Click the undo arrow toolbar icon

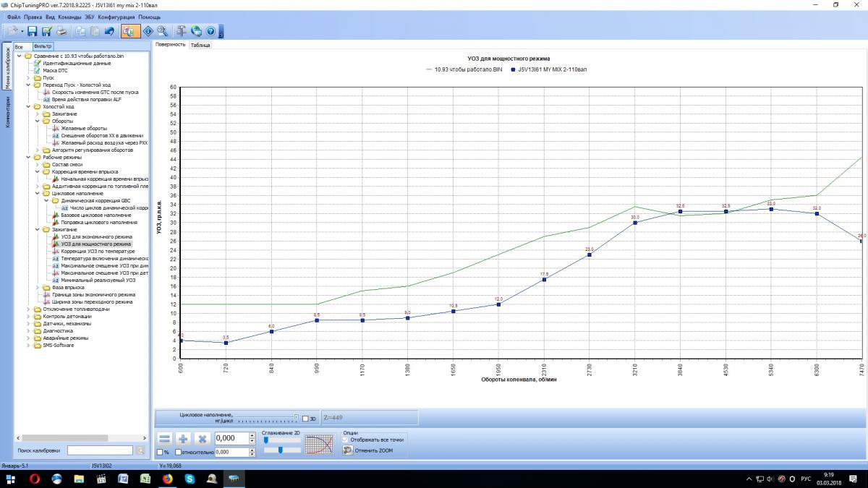[109, 31]
